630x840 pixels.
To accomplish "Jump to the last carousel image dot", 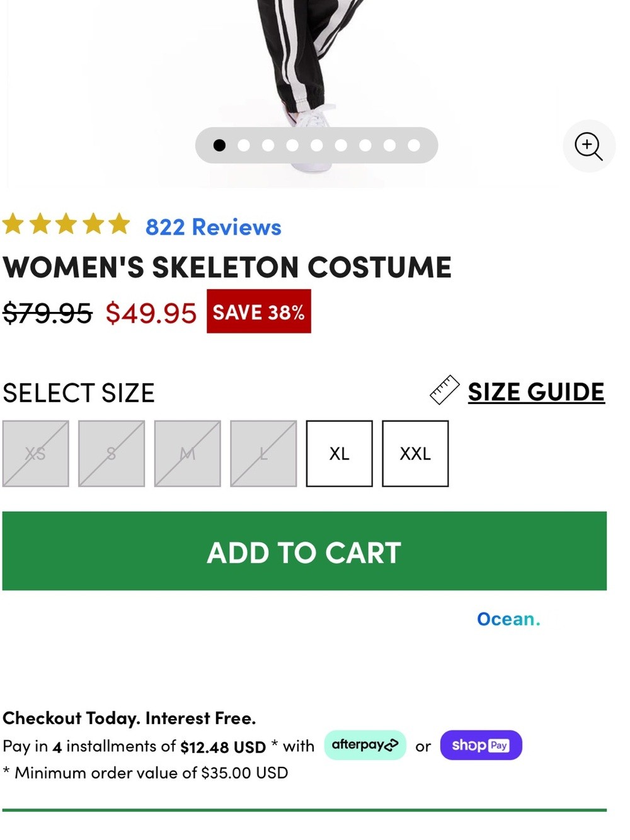I will click(414, 146).
